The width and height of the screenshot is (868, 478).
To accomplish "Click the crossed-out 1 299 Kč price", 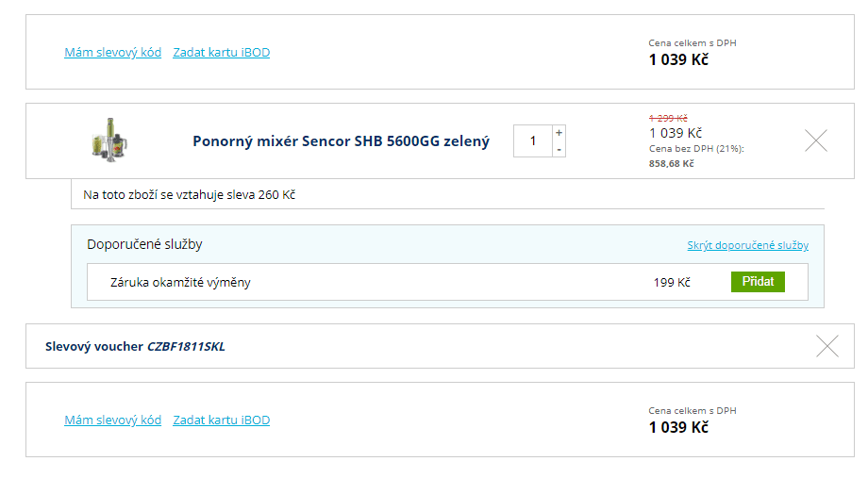I will click(668, 118).
